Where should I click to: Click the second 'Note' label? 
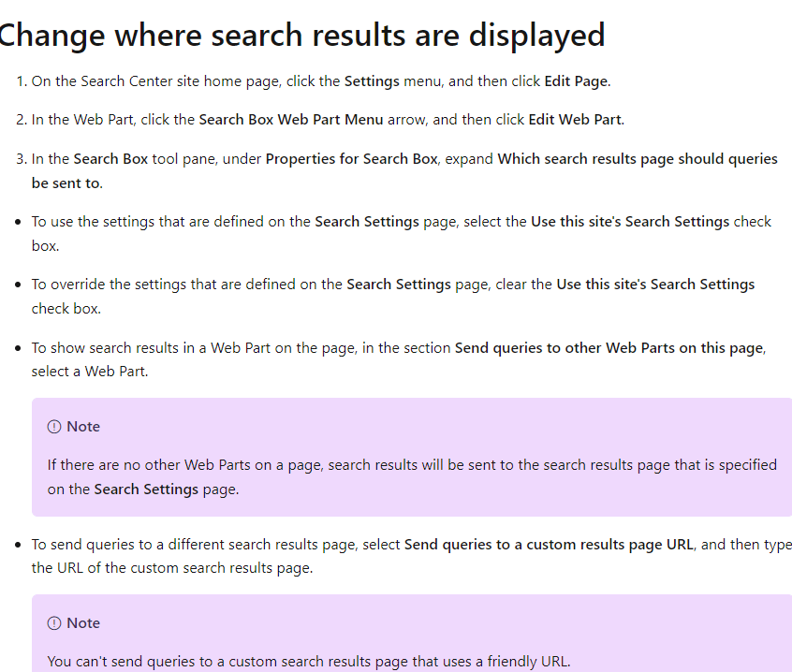click(83, 623)
